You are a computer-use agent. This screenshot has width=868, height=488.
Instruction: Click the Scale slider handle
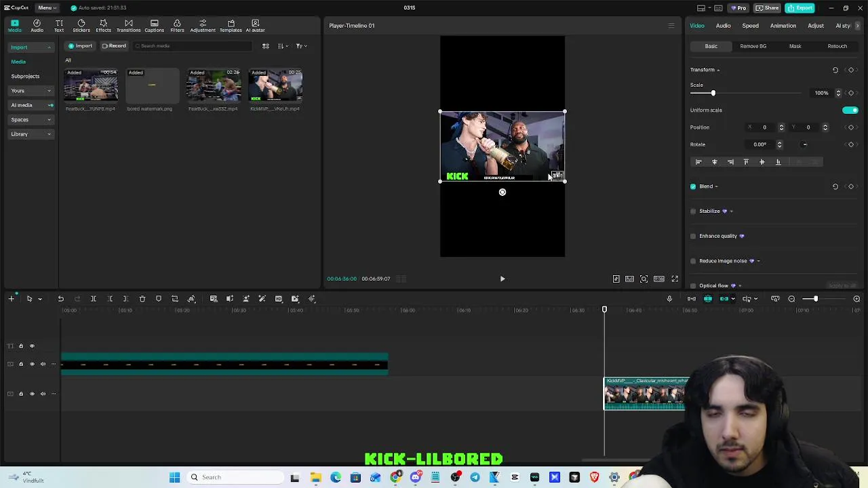pos(713,93)
